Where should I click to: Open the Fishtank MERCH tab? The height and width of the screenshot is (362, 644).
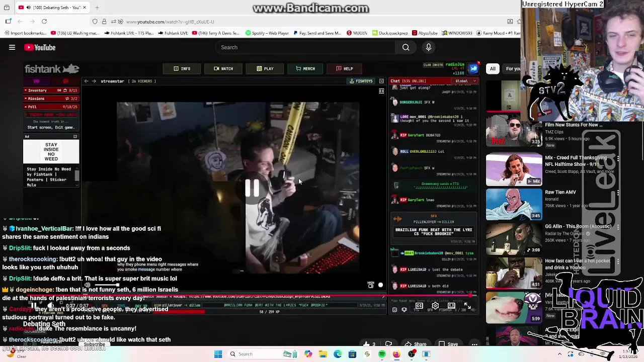[x=305, y=68]
